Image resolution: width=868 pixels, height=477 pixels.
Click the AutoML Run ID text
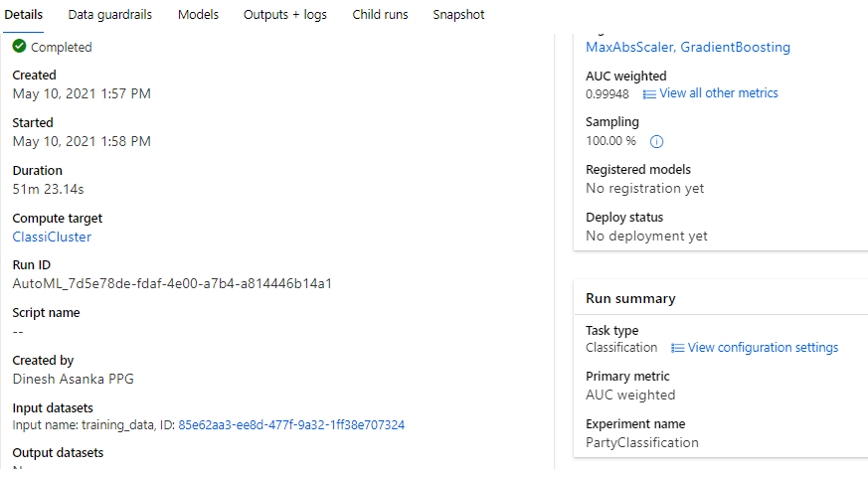coord(172,283)
